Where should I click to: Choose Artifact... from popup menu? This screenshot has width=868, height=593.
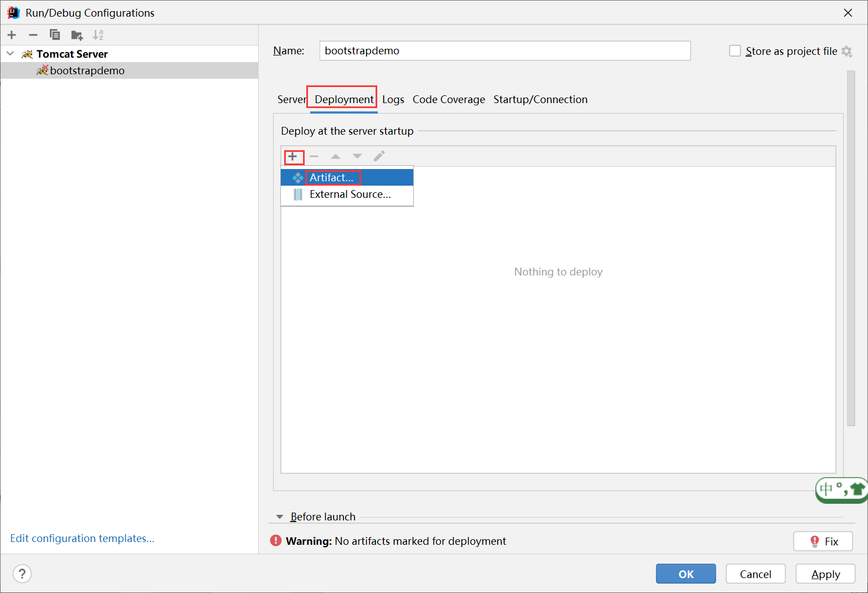pyautogui.click(x=347, y=177)
